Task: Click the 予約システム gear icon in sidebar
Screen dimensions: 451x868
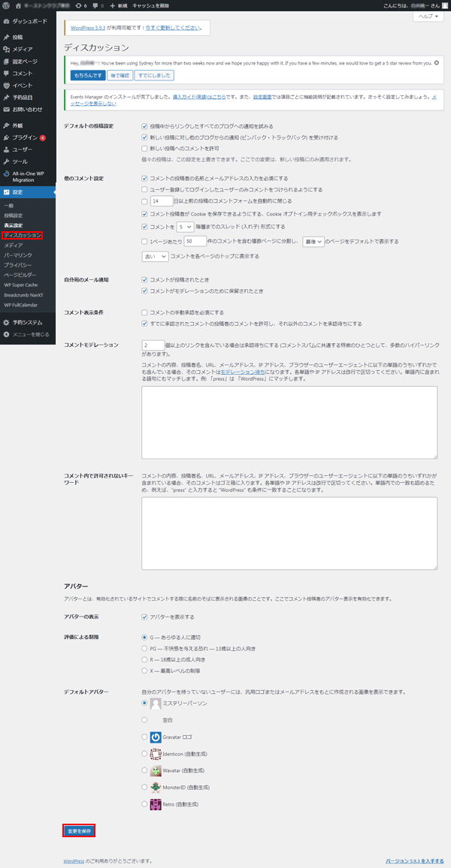Action: 6,322
